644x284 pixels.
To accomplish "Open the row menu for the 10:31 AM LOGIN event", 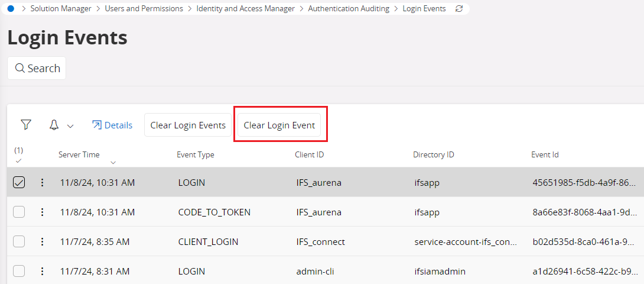I will (42, 183).
